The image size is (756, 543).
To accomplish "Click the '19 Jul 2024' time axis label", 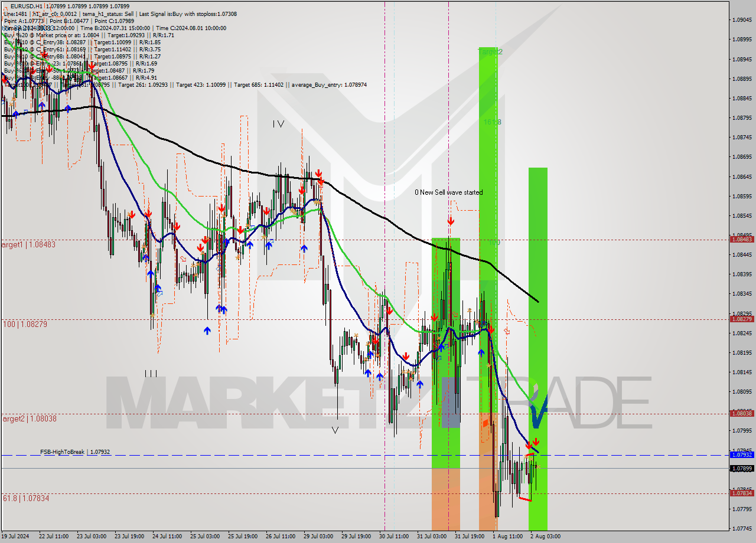I will click(x=15, y=537).
